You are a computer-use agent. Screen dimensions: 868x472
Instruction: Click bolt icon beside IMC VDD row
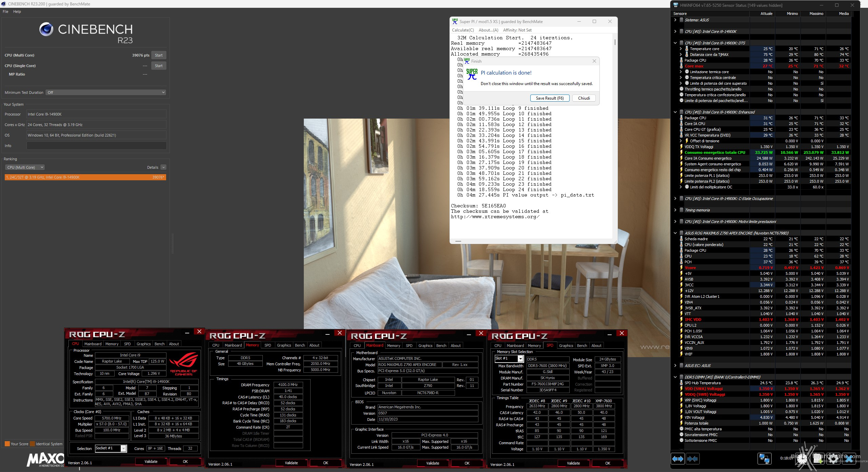pos(681,320)
